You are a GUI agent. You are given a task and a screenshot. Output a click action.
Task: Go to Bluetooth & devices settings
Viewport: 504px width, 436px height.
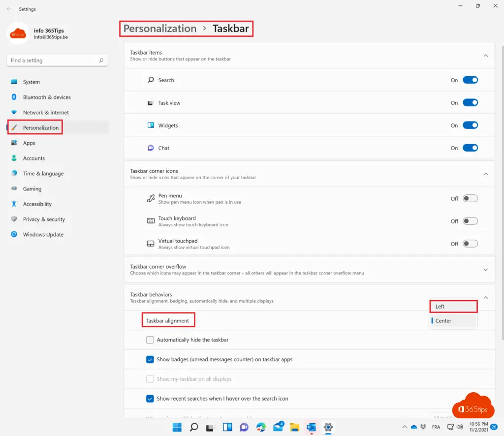coord(47,97)
